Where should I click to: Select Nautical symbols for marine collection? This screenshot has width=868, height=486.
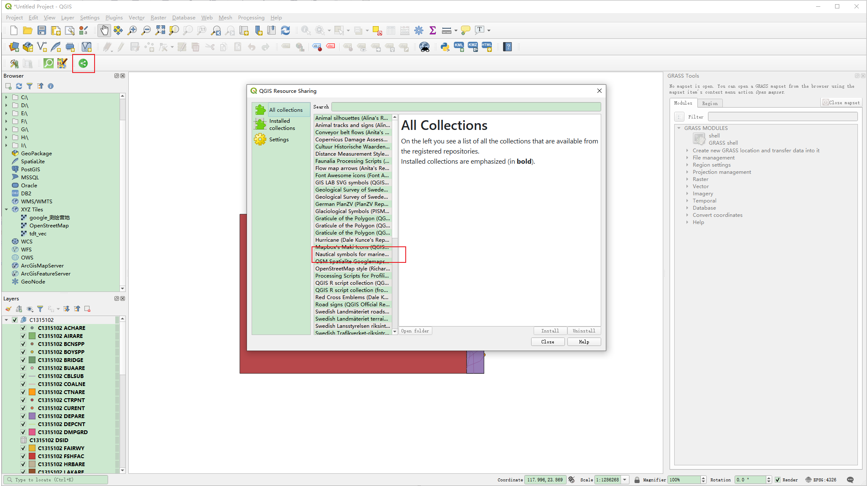click(x=353, y=254)
